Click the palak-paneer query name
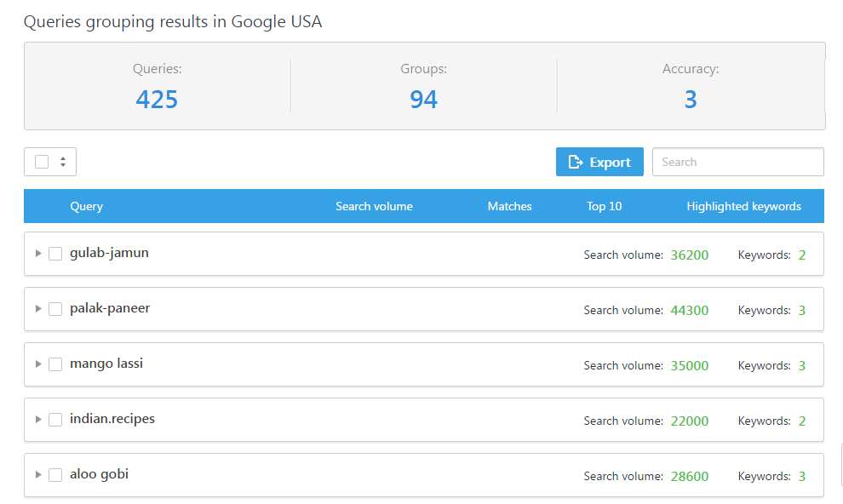Image resolution: width=843 pixels, height=504 pixels. [x=110, y=308]
